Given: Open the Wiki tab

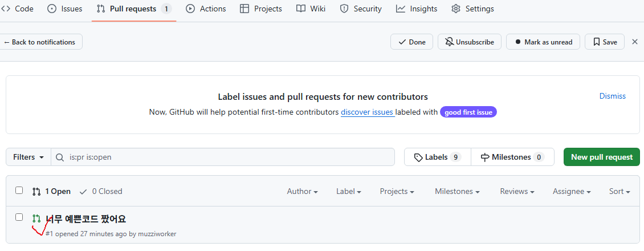Looking at the screenshot, I should [x=311, y=9].
